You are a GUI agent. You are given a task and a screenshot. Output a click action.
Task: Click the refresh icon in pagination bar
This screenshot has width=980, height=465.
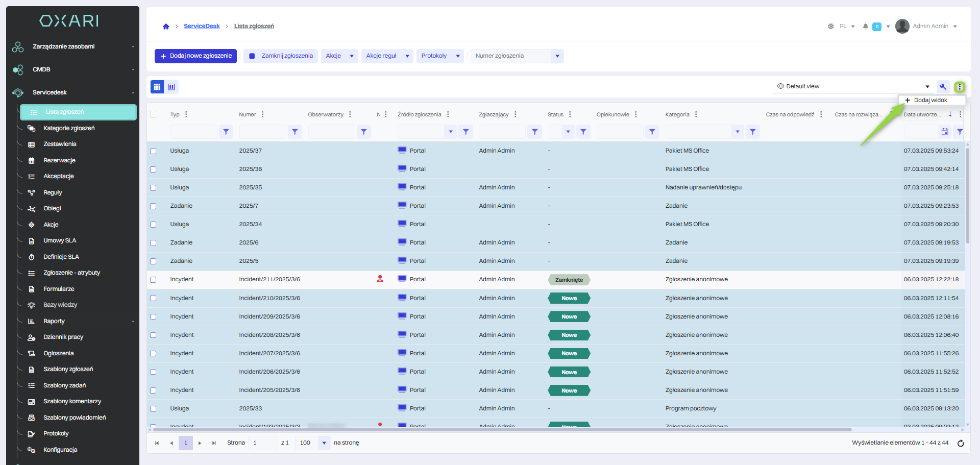point(960,443)
